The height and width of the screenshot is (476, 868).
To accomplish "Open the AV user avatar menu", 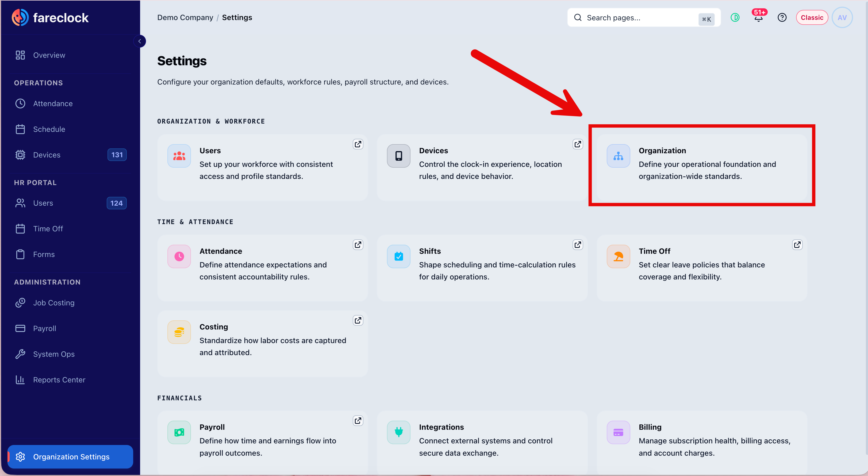I will 842,18.
